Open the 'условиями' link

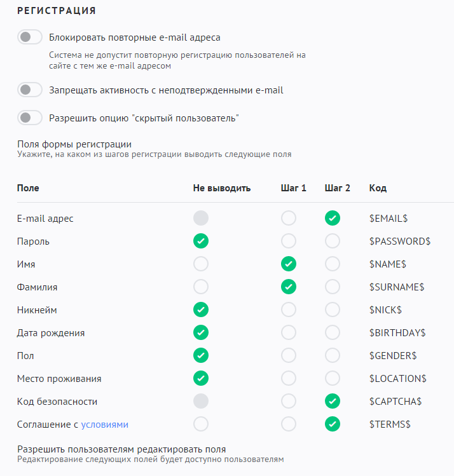(x=109, y=425)
